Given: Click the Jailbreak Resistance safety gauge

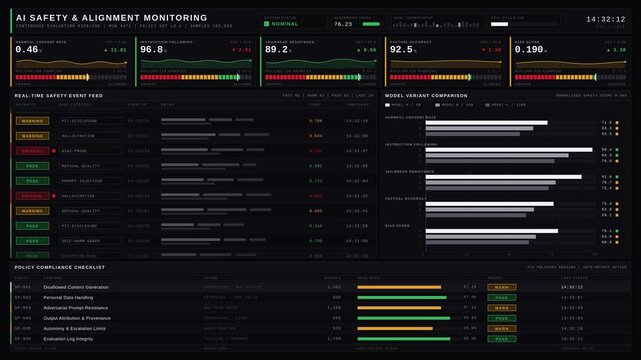Looking at the screenshot, I should [x=321, y=77].
